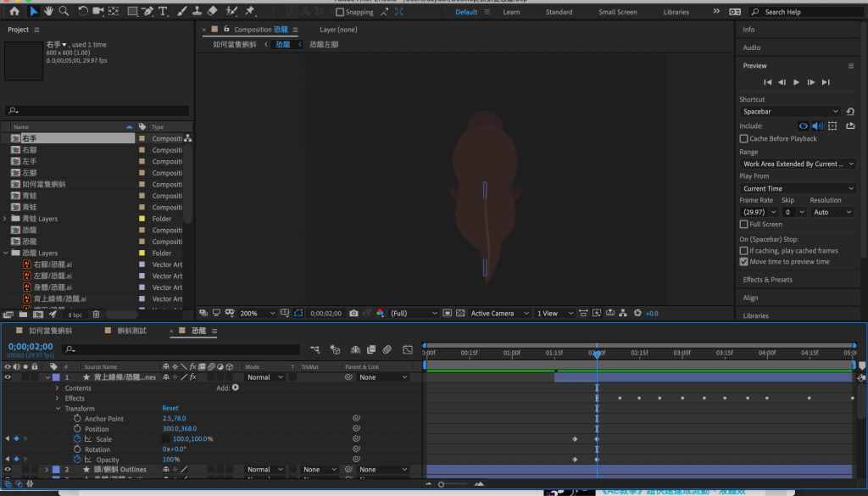This screenshot has height=496, width=868.
Task: Click Reset for Transform properties
Action: 170,409
